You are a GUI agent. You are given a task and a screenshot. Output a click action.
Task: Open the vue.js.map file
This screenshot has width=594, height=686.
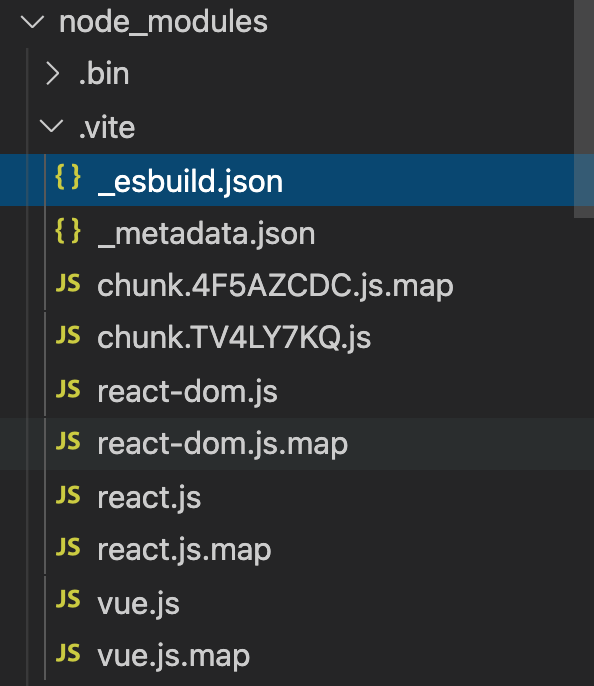tap(173, 656)
